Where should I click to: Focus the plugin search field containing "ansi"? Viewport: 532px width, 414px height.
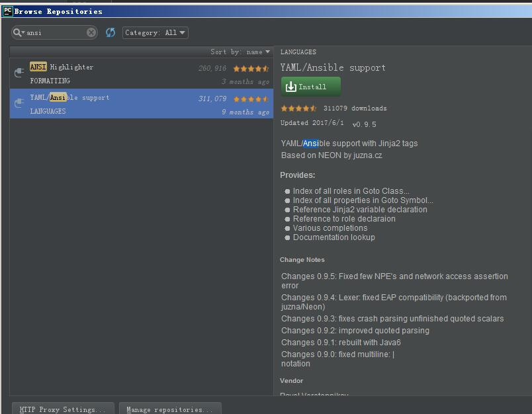click(x=56, y=32)
